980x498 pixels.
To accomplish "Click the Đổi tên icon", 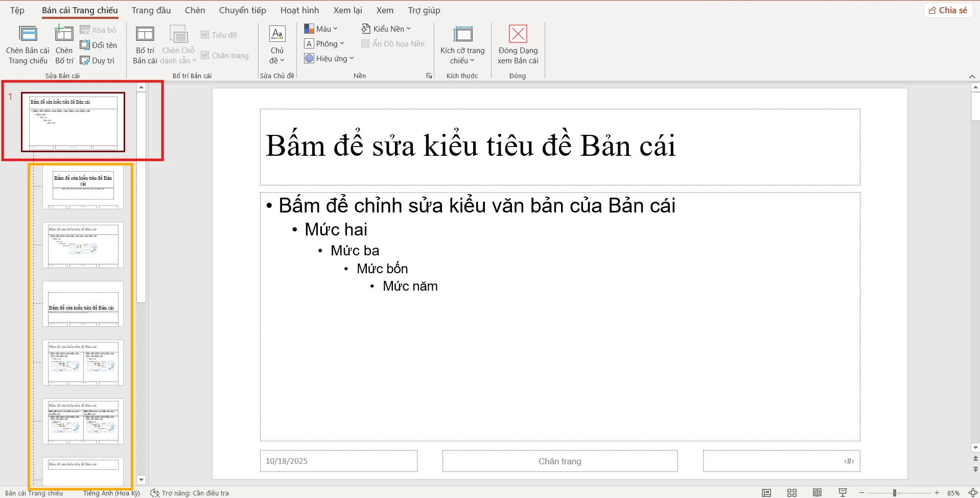I will [99, 44].
